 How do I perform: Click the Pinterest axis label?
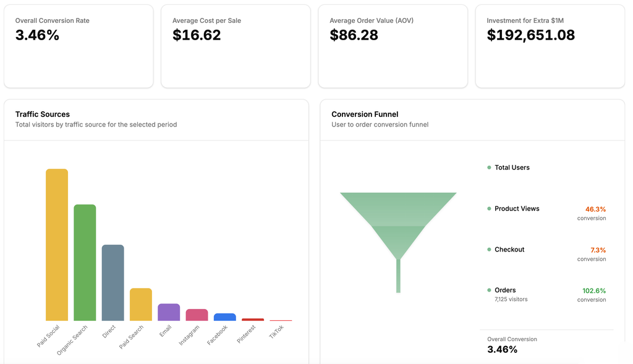coord(247,334)
